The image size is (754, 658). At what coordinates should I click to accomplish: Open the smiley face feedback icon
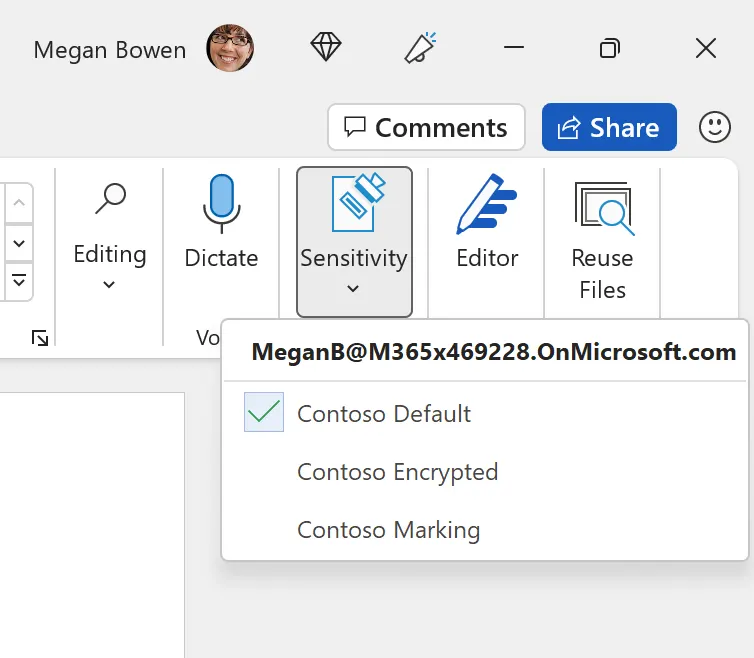715,127
